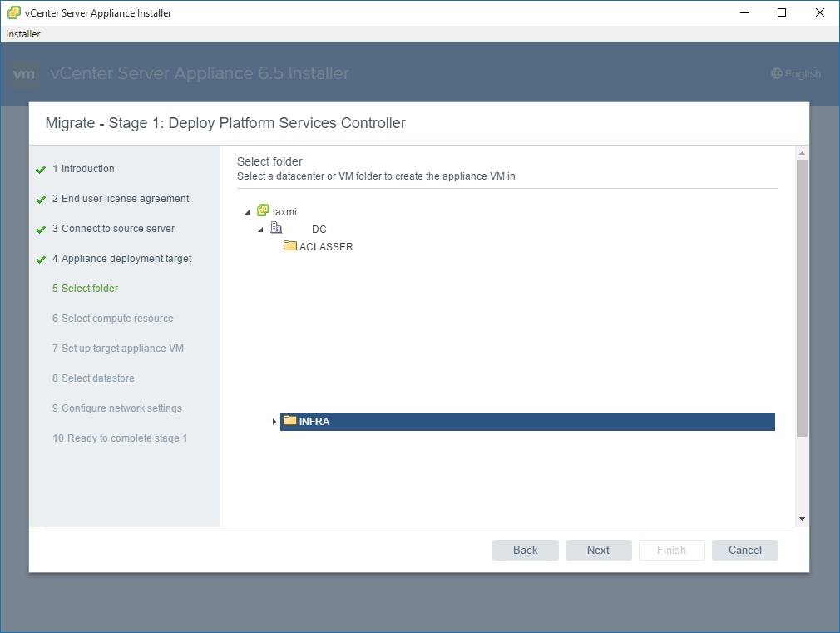
Task: Click the globe language icon
Action: pos(776,73)
